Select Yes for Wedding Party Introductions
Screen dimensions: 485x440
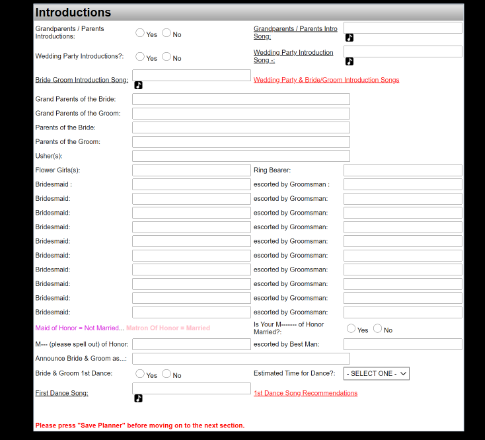(x=140, y=57)
